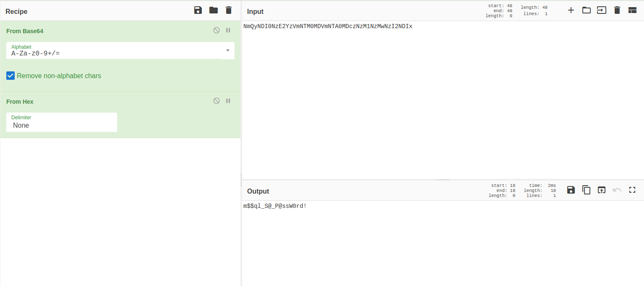Add a new input tab
The width and height of the screenshot is (644, 286).
(571, 10)
